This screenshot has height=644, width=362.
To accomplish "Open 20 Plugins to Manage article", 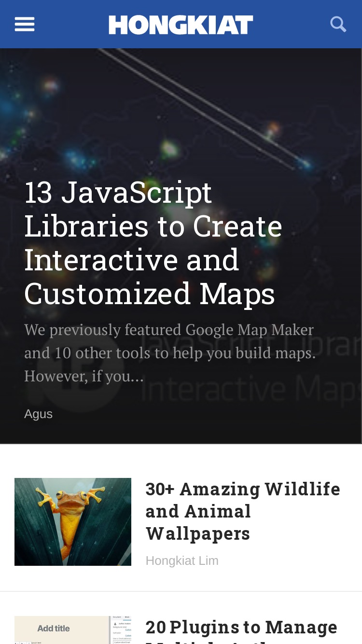I will click(x=242, y=630).
